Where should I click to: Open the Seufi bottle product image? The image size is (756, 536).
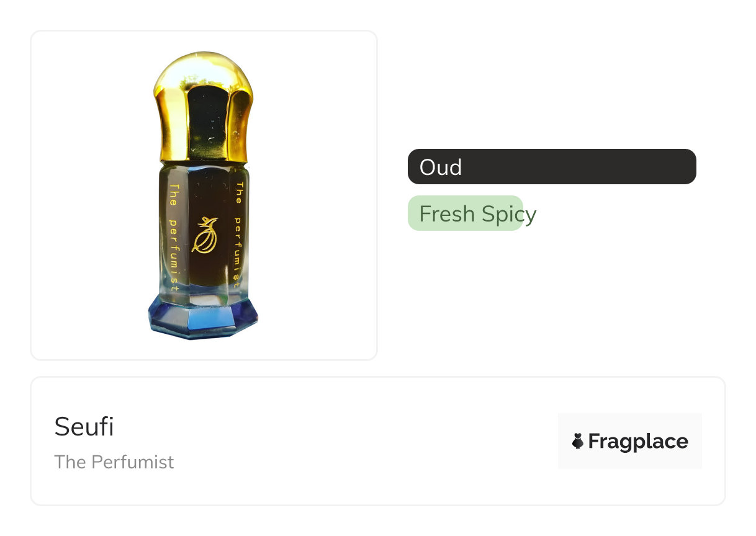[x=203, y=196]
